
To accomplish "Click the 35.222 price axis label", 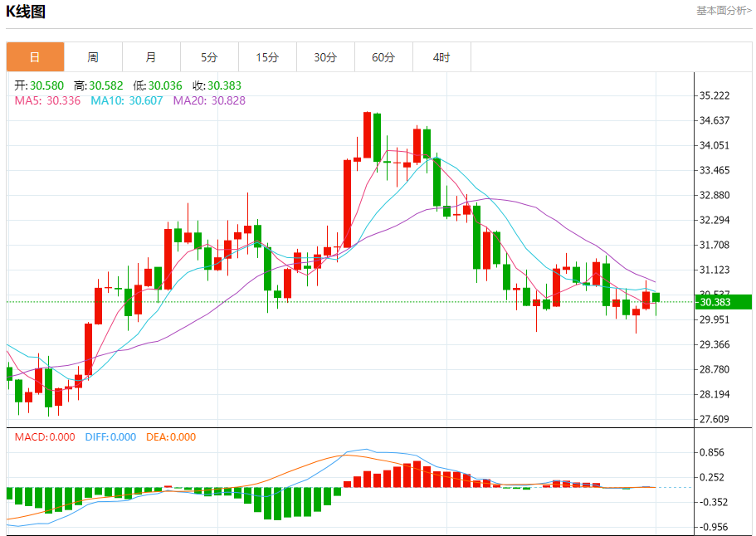I will tap(715, 96).
